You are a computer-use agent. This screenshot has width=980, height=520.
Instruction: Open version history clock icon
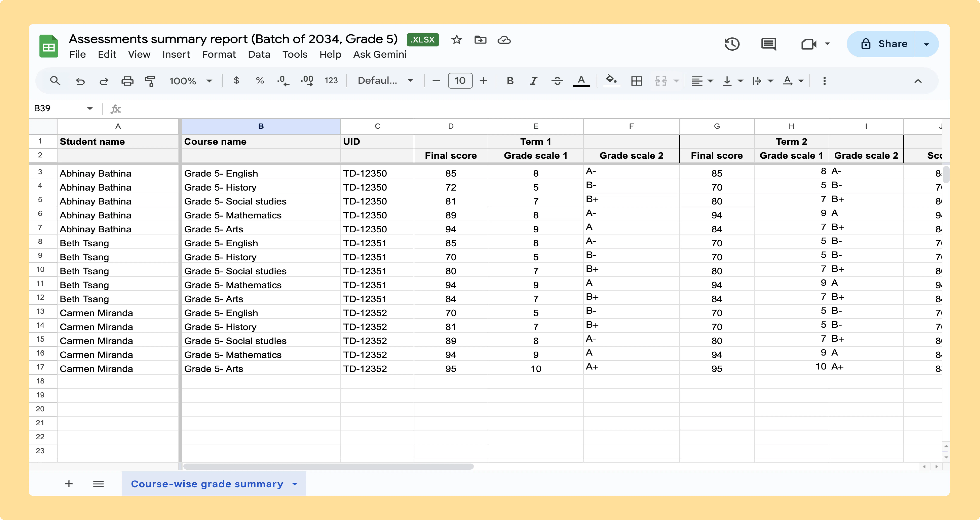[x=732, y=44]
